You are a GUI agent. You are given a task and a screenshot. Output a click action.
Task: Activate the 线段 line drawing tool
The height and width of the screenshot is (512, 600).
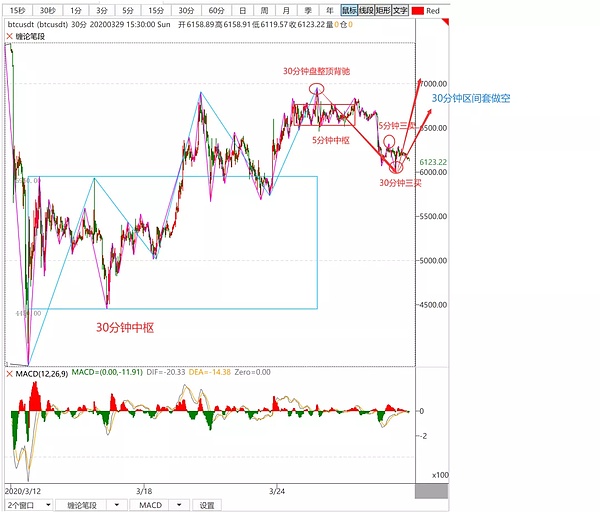pos(365,11)
